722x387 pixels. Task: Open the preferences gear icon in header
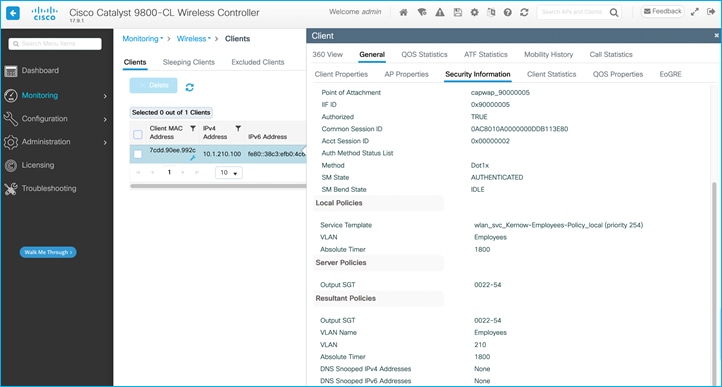pyautogui.click(x=474, y=12)
